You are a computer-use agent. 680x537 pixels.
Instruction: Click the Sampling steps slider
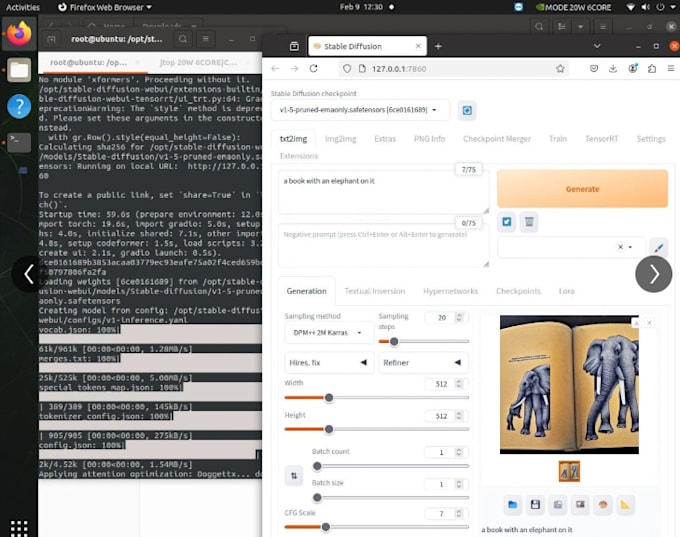pyautogui.click(x=423, y=341)
